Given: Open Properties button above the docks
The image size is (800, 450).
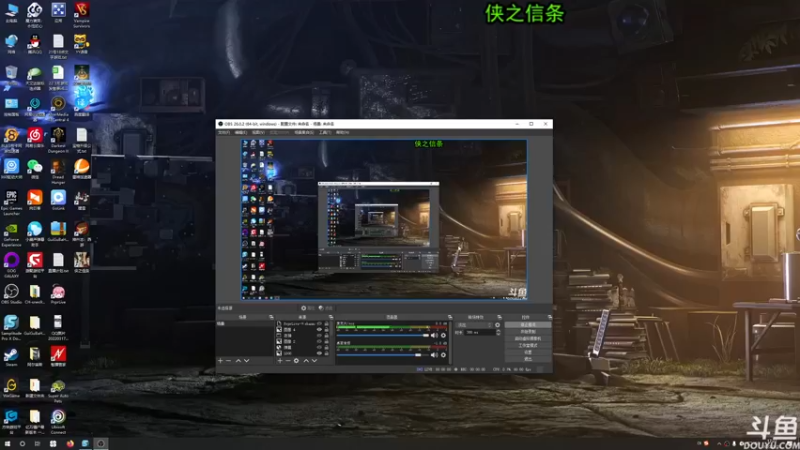Looking at the screenshot, I should (x=308, y=308).
